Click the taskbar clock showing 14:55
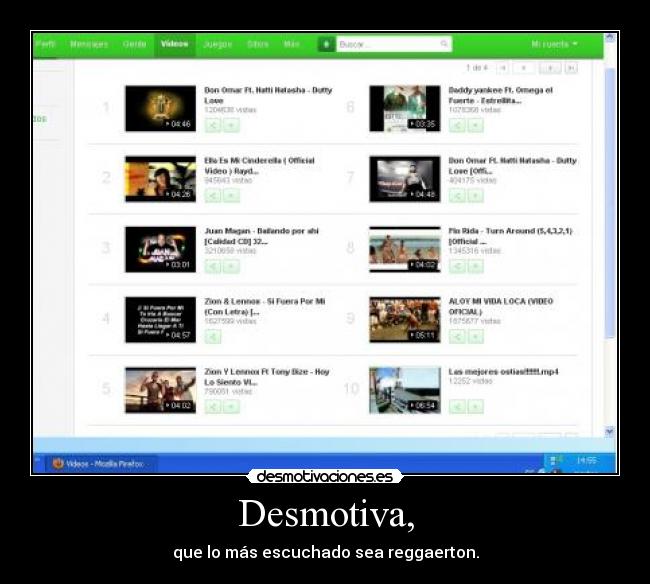650x584 pixels. 586,460
